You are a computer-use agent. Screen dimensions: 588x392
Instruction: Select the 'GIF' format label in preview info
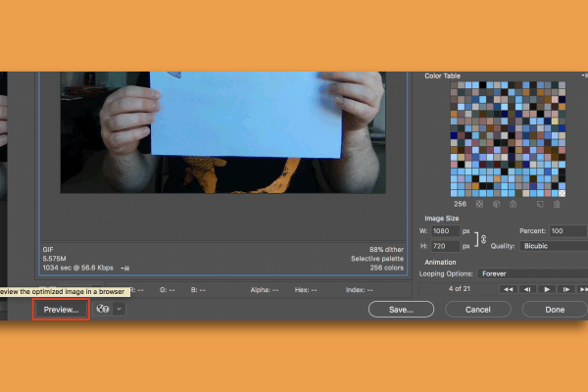48,250
